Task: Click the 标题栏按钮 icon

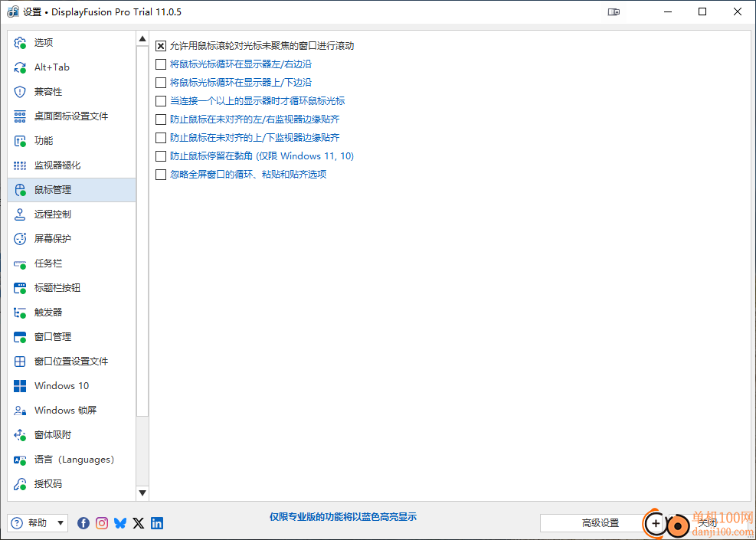Action: click(x=20, y=288)
